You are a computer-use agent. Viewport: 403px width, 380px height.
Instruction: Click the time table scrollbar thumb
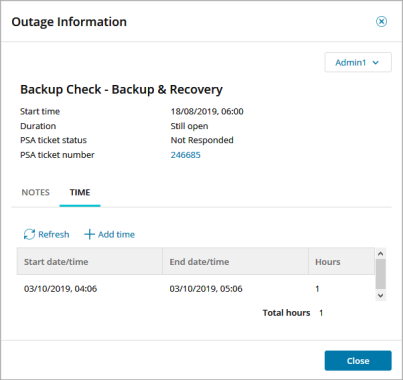(381, 274)
